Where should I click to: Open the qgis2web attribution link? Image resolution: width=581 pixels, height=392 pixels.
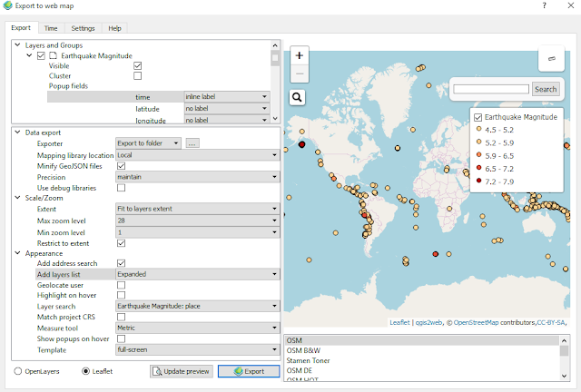pyautogui.click(x=428, y=322)
